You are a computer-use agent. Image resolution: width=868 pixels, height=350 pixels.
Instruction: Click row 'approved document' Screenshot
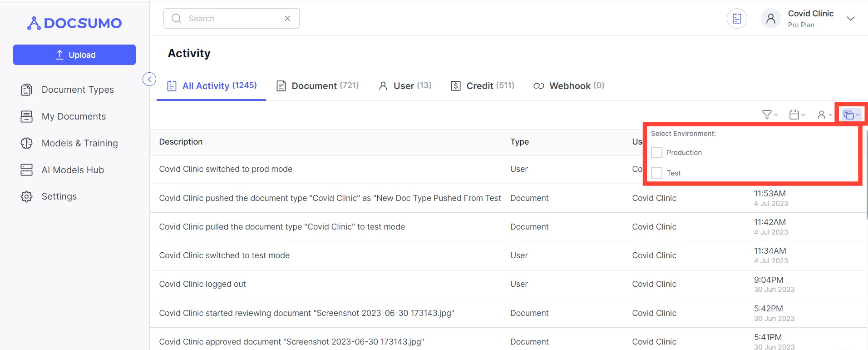pyautogui.click(x=508, y=339)
